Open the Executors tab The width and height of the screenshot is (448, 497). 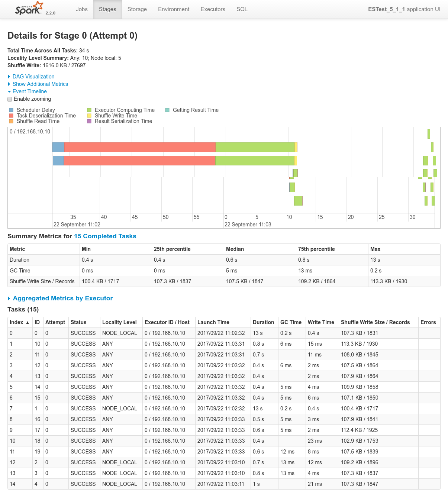click(213, 9)
